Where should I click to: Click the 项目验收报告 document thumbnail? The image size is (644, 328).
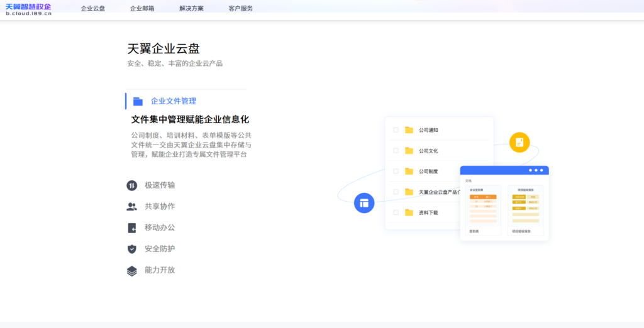526,210
